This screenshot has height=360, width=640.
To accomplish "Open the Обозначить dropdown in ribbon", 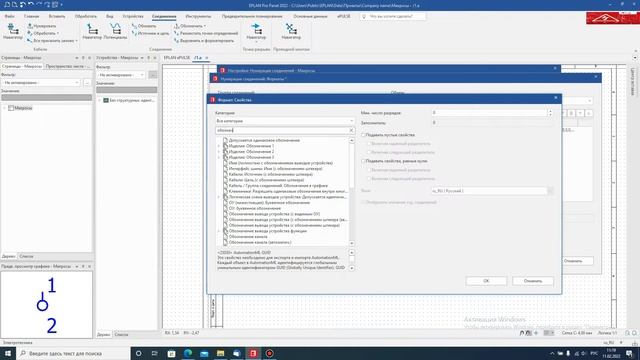I will click(190, 26).
